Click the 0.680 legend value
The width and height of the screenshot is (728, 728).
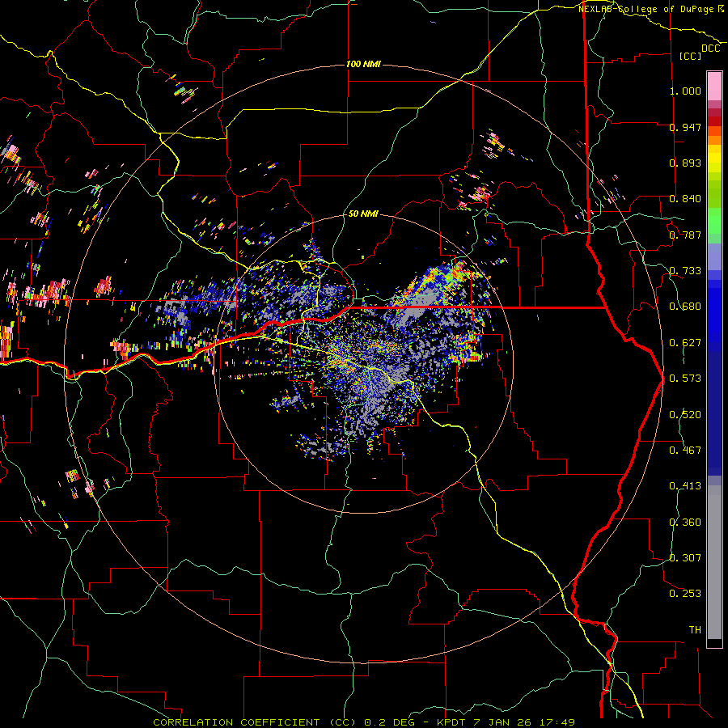point(685,306)
